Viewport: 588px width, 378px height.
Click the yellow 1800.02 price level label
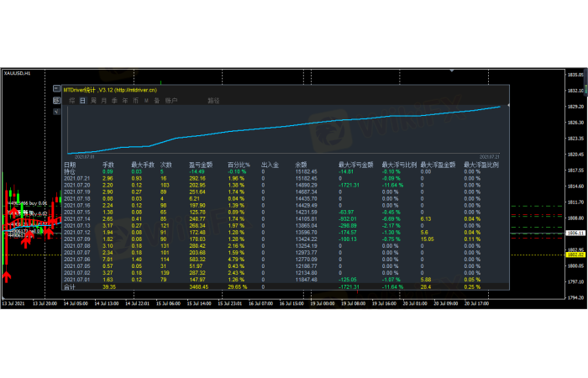click(x=576, y=255)
